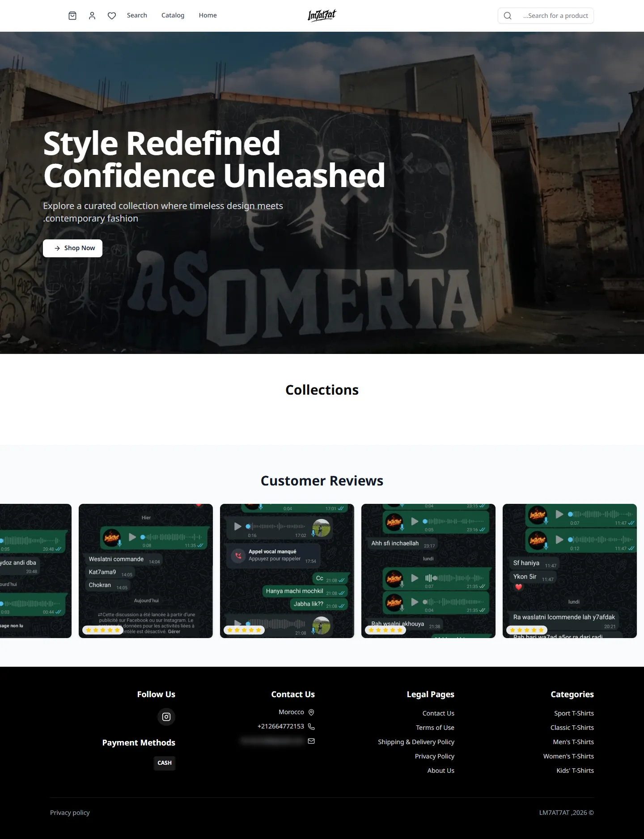Click the Privacy policy link in bottom bar

pyautogui.click(x=70, y=813)
